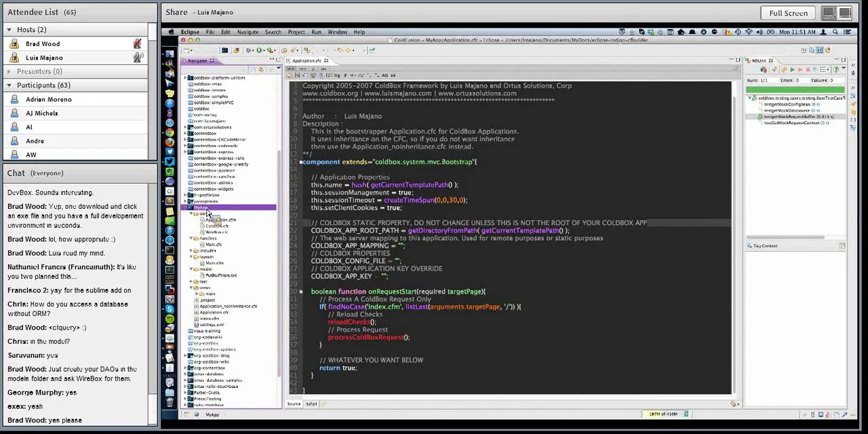The image size is (868, 434).
Task: Open the Navigate menu
Action: tap(248, 32)
